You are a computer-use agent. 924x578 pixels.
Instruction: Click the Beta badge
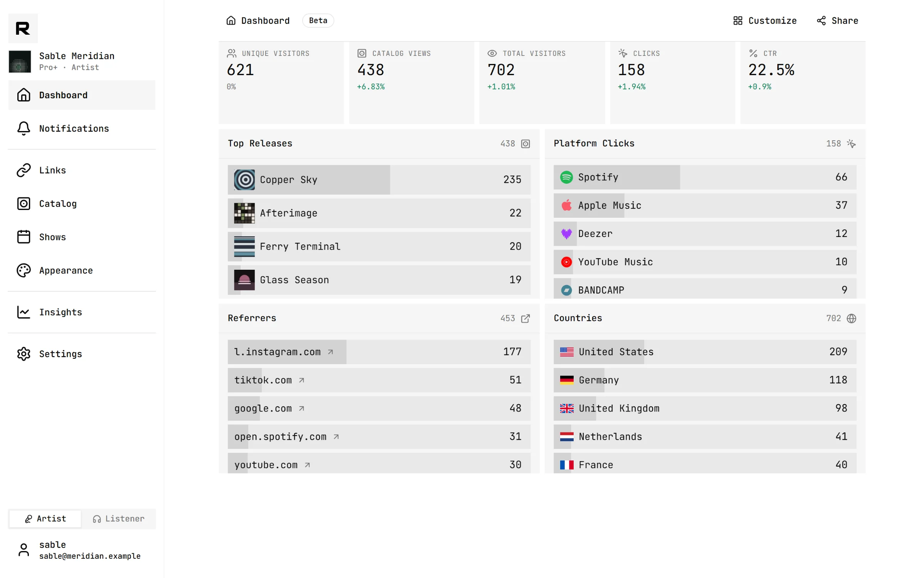pos(318,20)
